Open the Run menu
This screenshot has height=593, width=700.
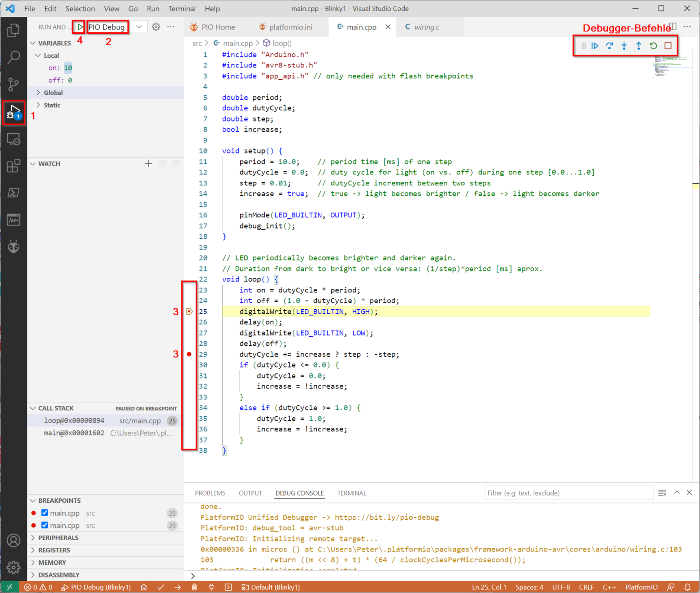(x=153, y=9)
